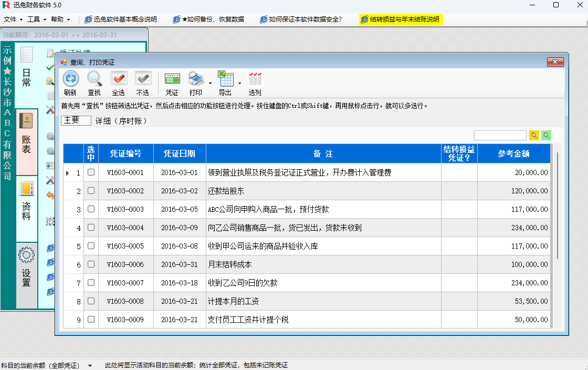This screenshot has width=588, height=370.
Task: Open the 凭证 voucher icon
Action: pos(172,79)
